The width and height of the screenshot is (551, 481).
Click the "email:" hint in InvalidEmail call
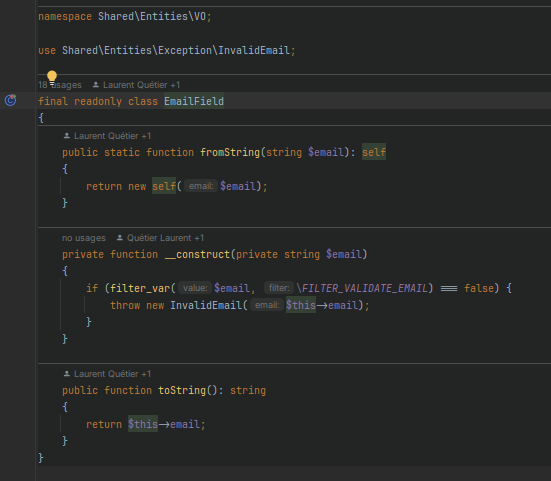(267, 305)
